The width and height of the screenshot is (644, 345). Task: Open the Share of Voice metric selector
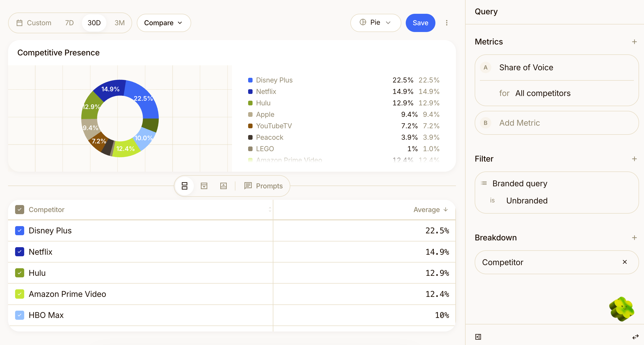click(526, 67)
